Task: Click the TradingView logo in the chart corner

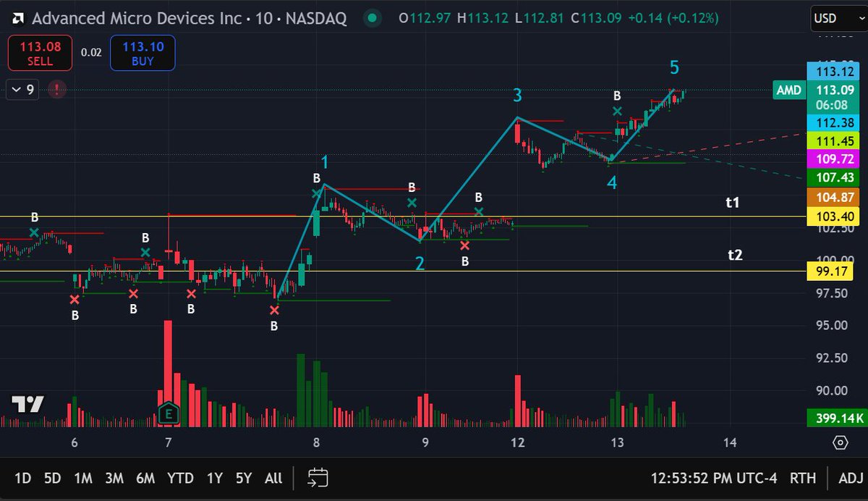Action: click(x=27, y=405)
